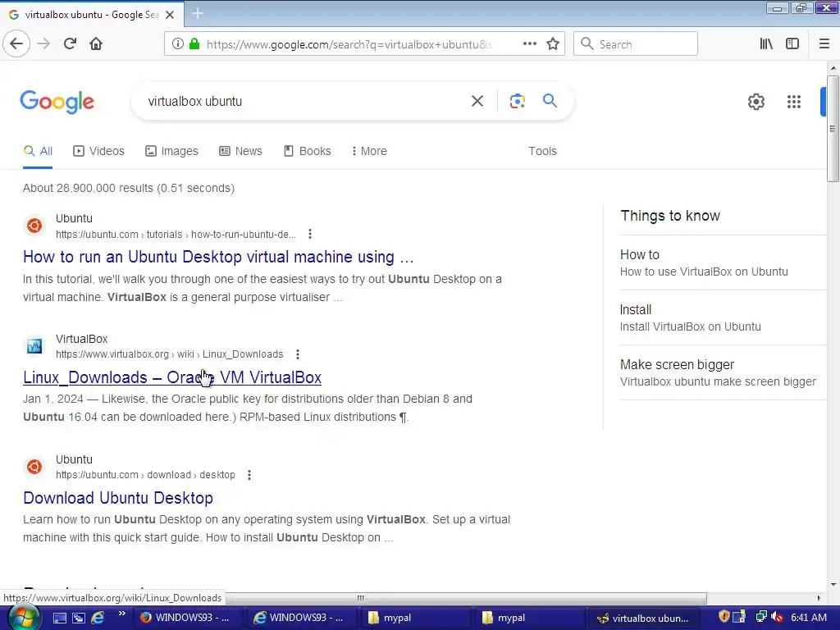Open the Google apps grid
The height and width of the screenshot is (630, 840).
click(794, 102)
